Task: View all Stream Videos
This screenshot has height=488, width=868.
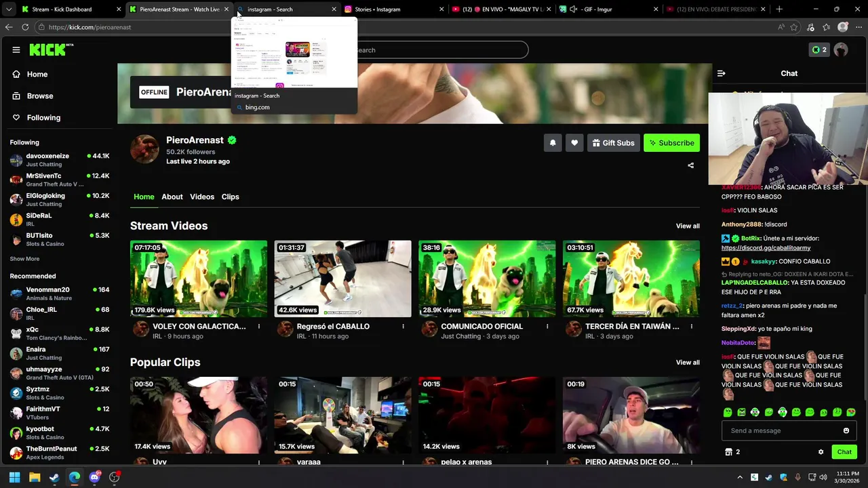Action: pyautogui.click(x=688, y=226)
